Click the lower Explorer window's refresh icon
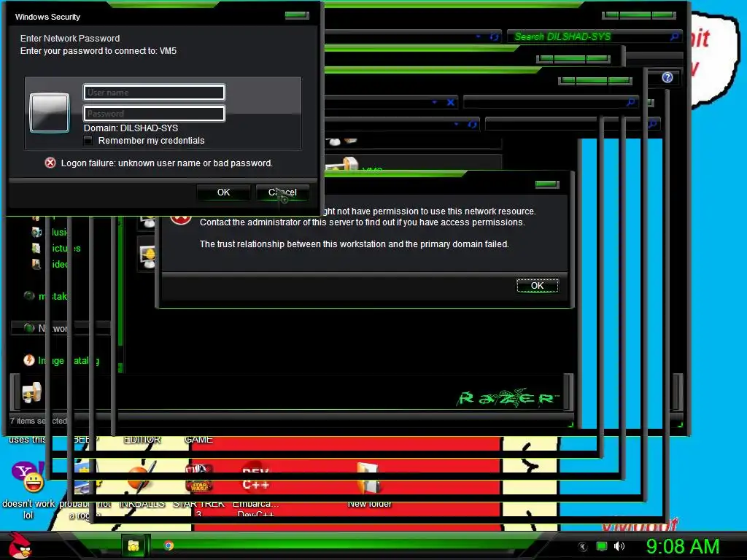The width and height of the screenshot is (747, 560). (x=472, y=125)
